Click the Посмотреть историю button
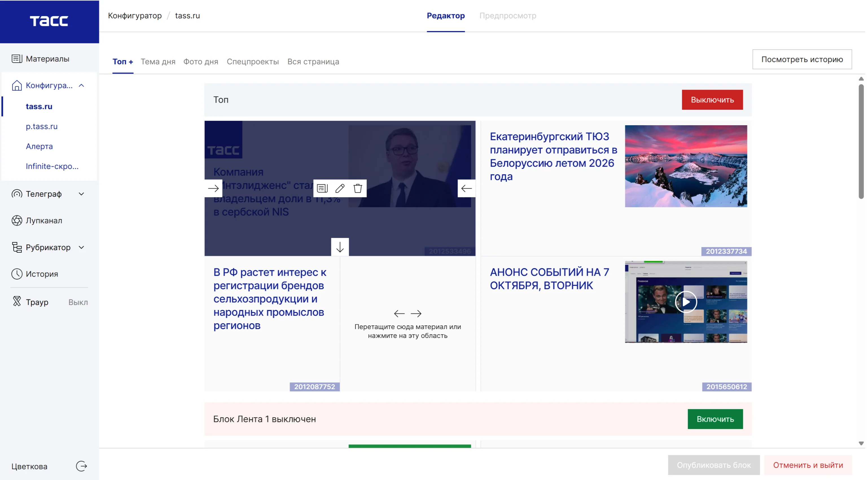The height and width of the screenshot is (480, 868). 802,59
